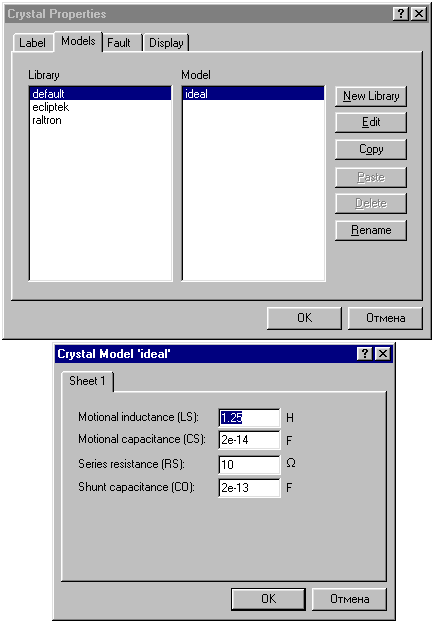Cancel Crystal Model dialog with Отмена
The height and width of the screenshot is (623, 435).
[x=349, y=599]
